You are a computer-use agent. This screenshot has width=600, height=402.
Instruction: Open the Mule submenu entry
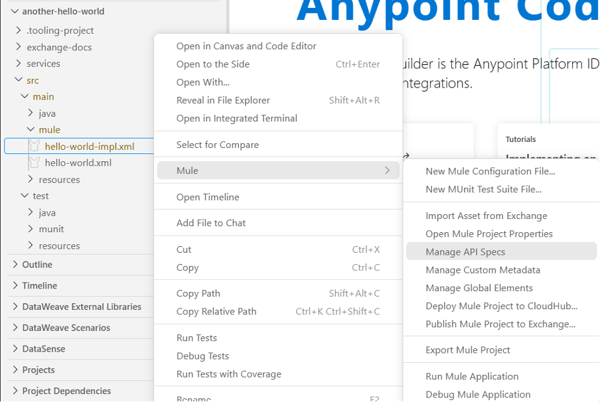pos(278,170)
